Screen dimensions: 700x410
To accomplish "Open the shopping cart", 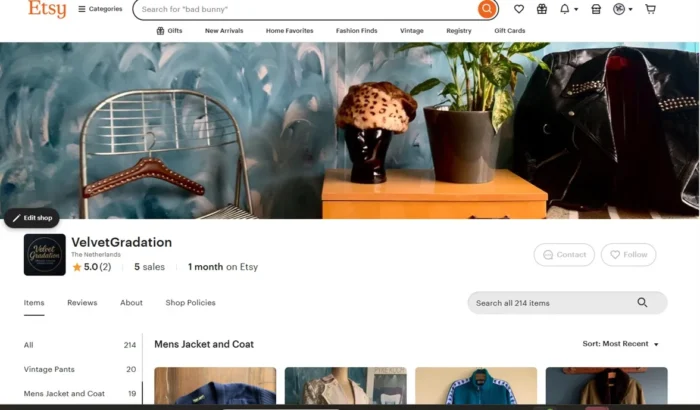I will (651, 9).
